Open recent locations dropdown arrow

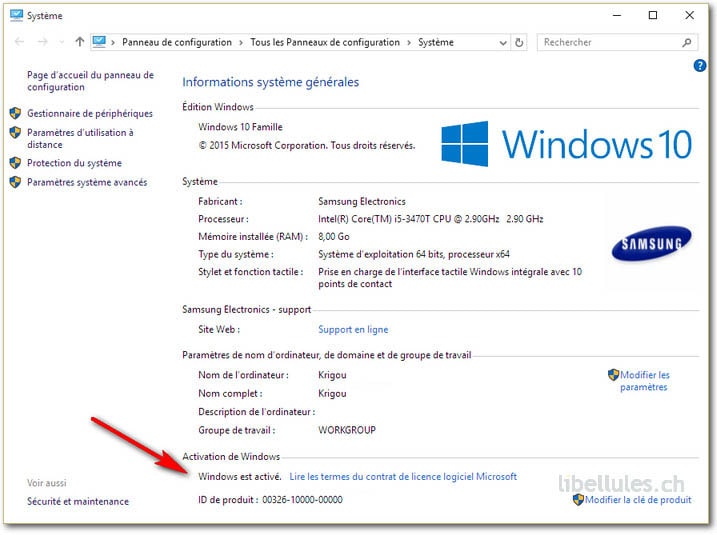(x=62, y=43)
